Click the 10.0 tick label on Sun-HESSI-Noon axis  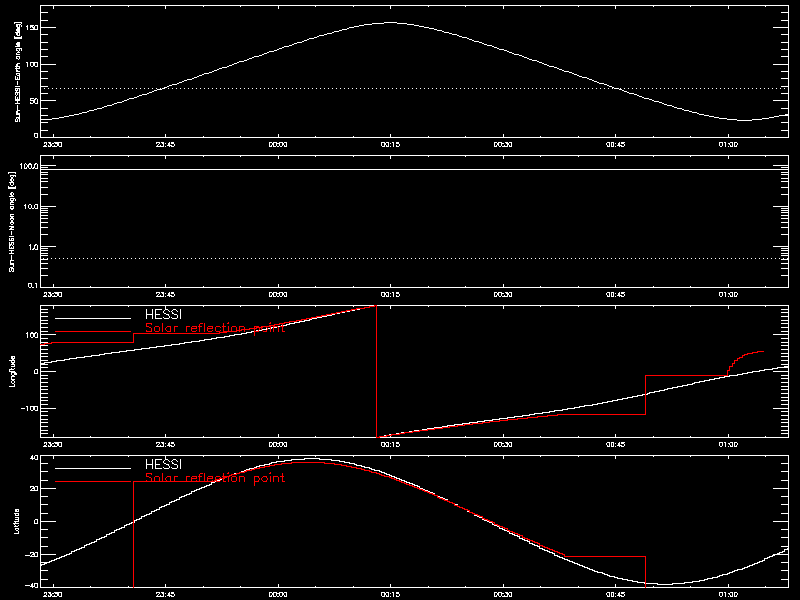tap(31, 207)
